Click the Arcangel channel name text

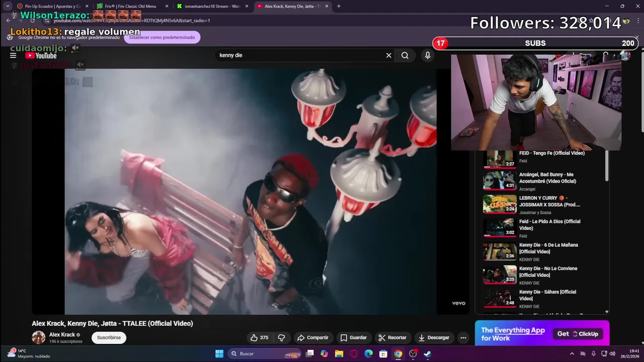click(527, 189)
